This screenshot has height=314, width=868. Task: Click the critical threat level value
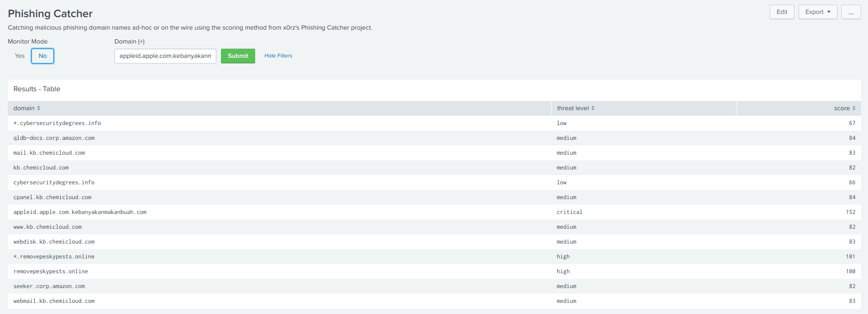pyautogui.click(x=569, y=212)
